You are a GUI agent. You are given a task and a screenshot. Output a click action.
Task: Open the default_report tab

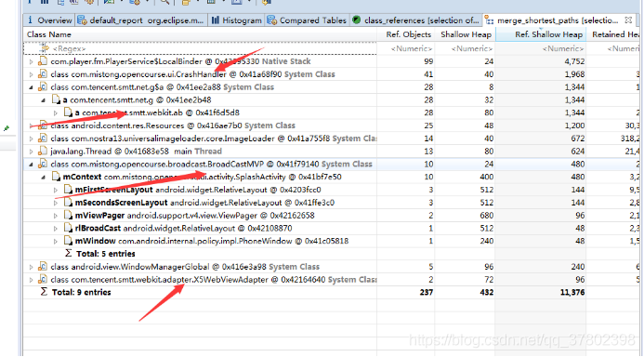(141, 20)
